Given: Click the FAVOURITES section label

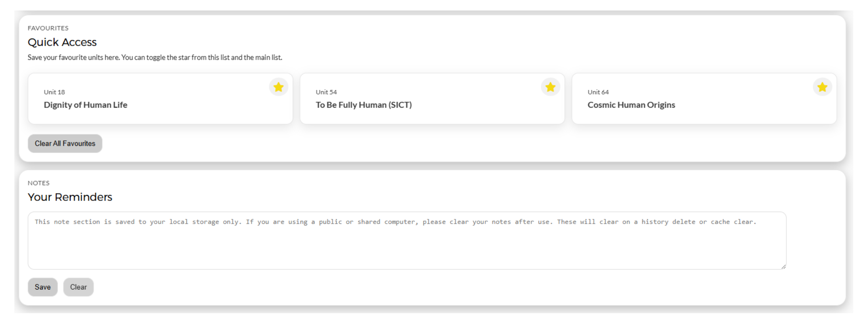Looking at the screenshot, I should point(48,28).
